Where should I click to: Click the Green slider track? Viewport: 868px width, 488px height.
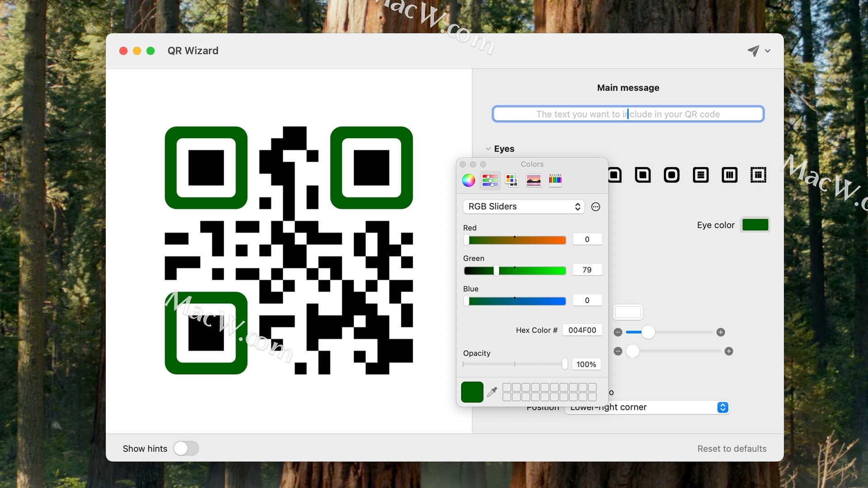tap(514, 271)
